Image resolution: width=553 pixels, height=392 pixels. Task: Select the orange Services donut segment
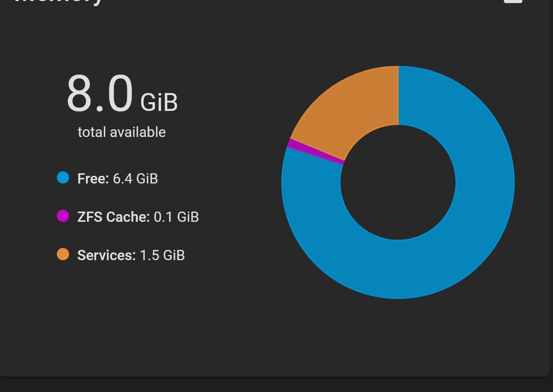[x=352, y=106]
